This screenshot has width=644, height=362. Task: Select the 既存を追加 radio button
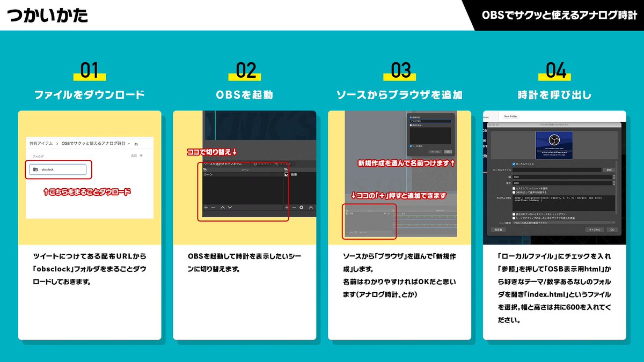[x=411, y=125]
